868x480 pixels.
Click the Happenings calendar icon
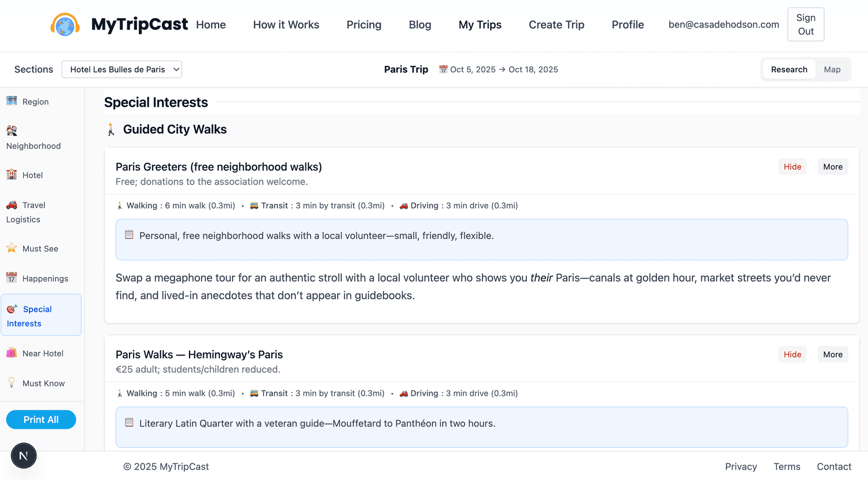[x=12, y=278]
